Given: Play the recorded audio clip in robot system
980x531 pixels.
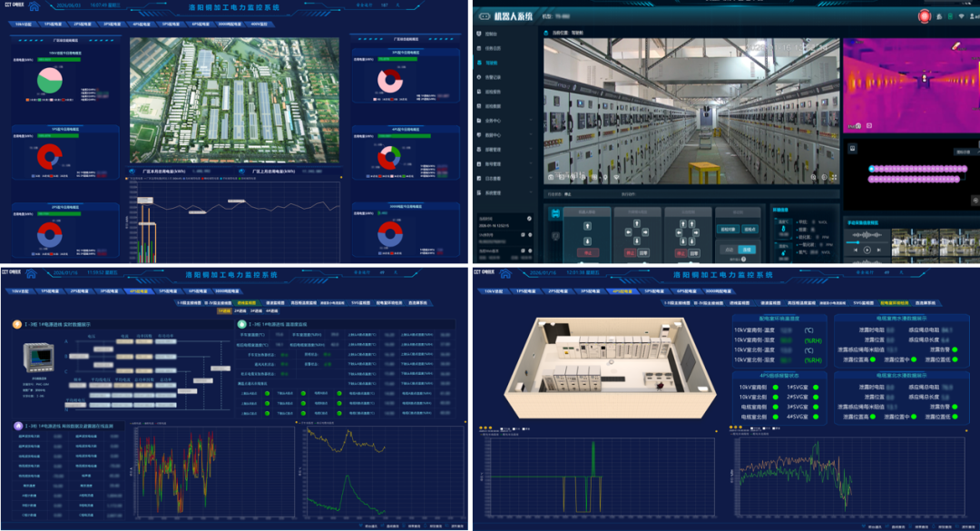Looking at the screenshot, I should tap(867, 250).
